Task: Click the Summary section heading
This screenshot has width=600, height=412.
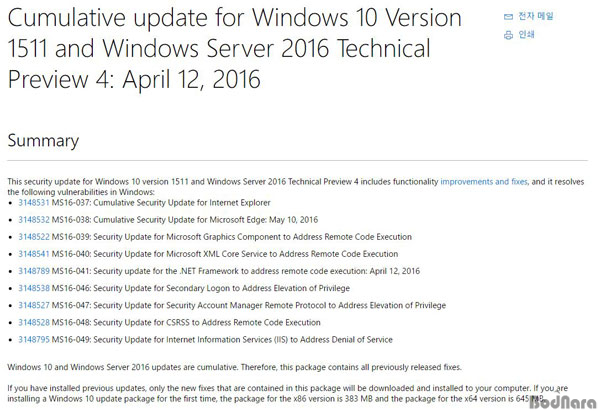Action: click(x=43, y=141)
